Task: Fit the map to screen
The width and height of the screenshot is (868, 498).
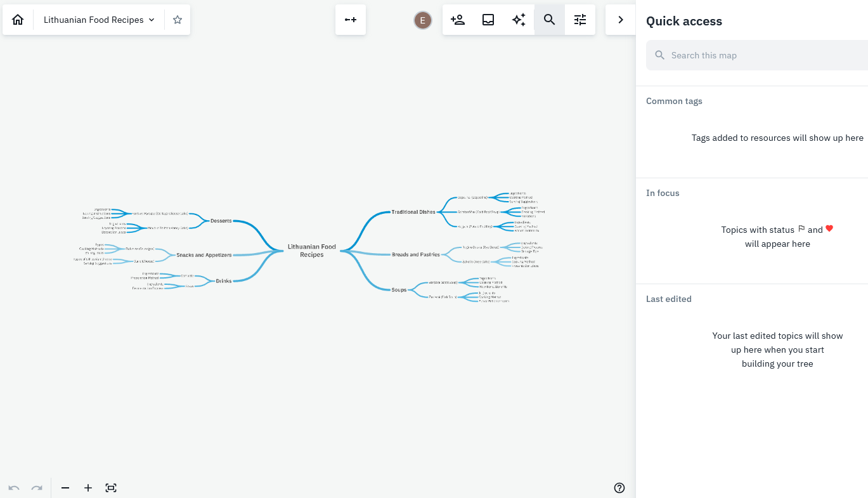Action: point(111,488)
